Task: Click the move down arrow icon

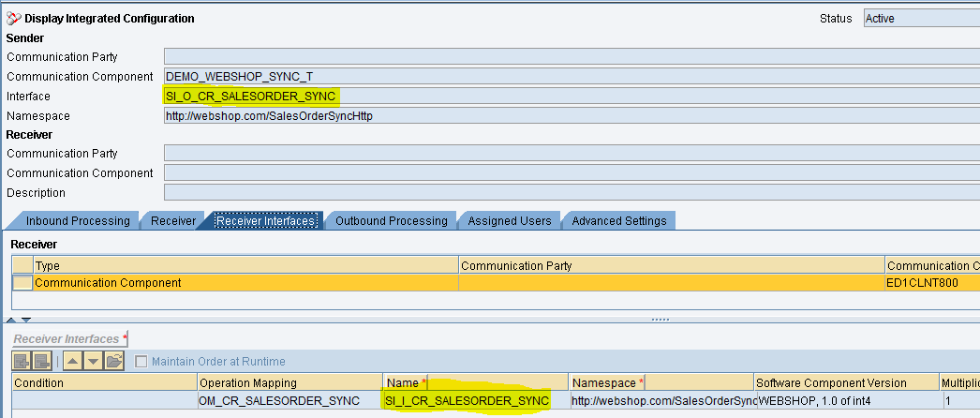Action: [93, 361]
